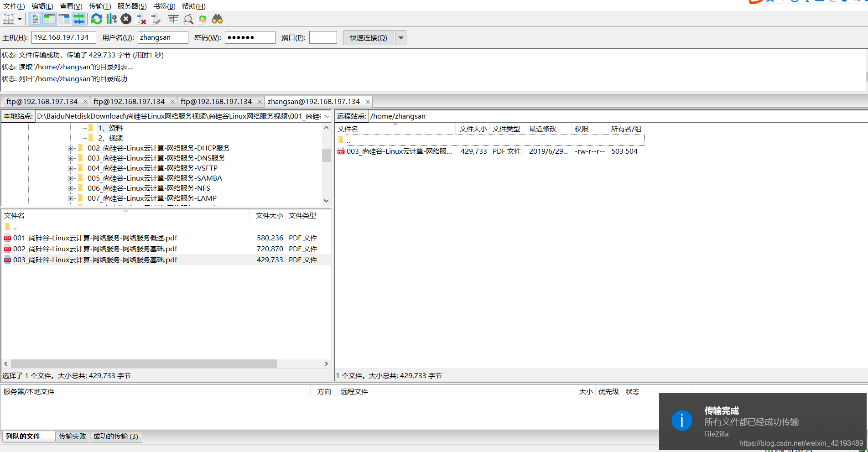The width and height of the screenshot is (868, 452).
Task: Open the 文件(F) menu
Action: [x=14, y=6]
